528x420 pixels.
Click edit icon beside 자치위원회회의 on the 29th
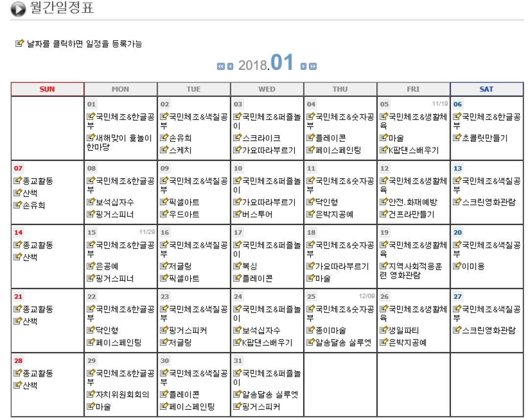[91, 394]
